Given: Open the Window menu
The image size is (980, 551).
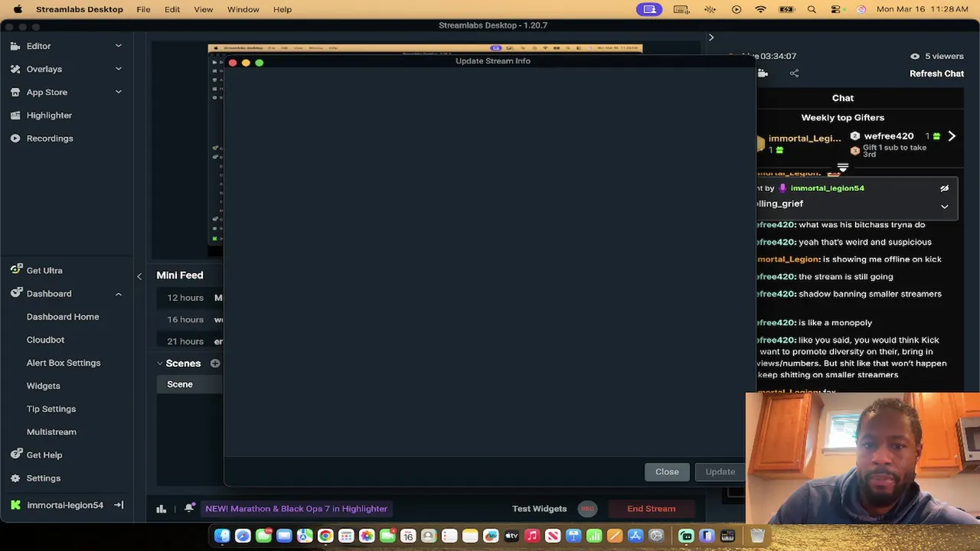Looking at the screenshot, I should [x=243, y=9].
